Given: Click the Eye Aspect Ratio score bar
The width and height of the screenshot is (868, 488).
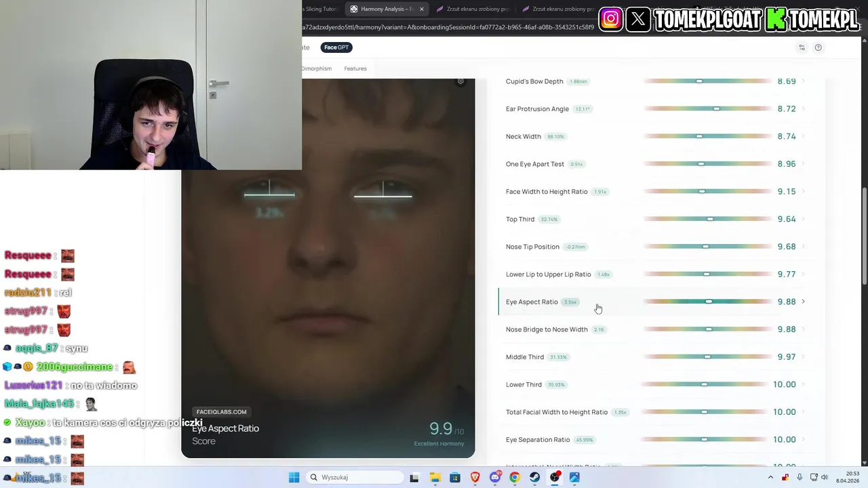Looking at the screenshot, I should click(x=707, y=302).
